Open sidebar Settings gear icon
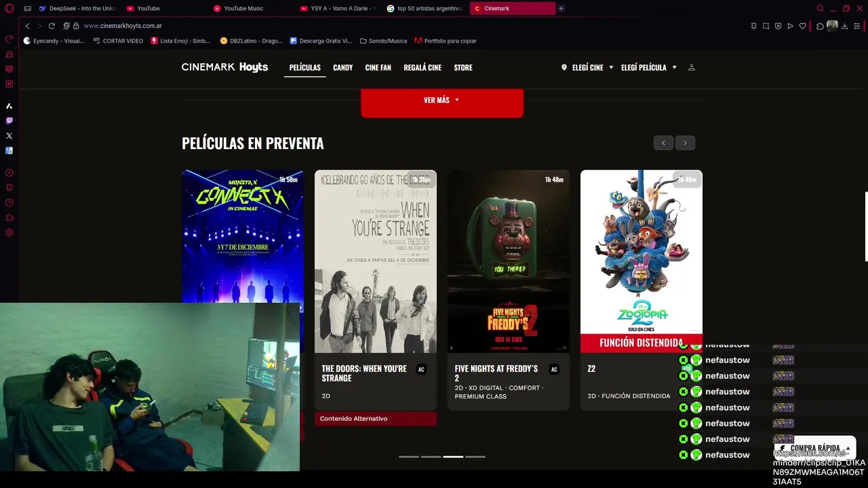The width and height of the screenshot is (868, 488). (x=9, y=232)
